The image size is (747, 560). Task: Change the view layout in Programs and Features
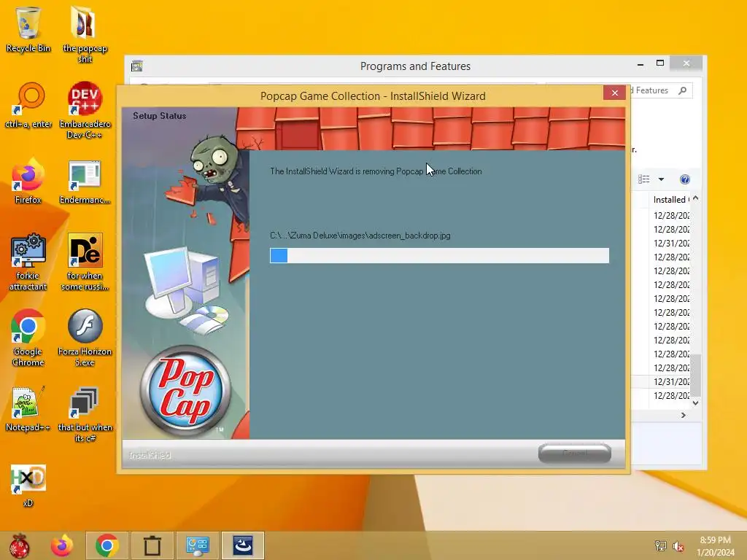[x=643, y=179]
